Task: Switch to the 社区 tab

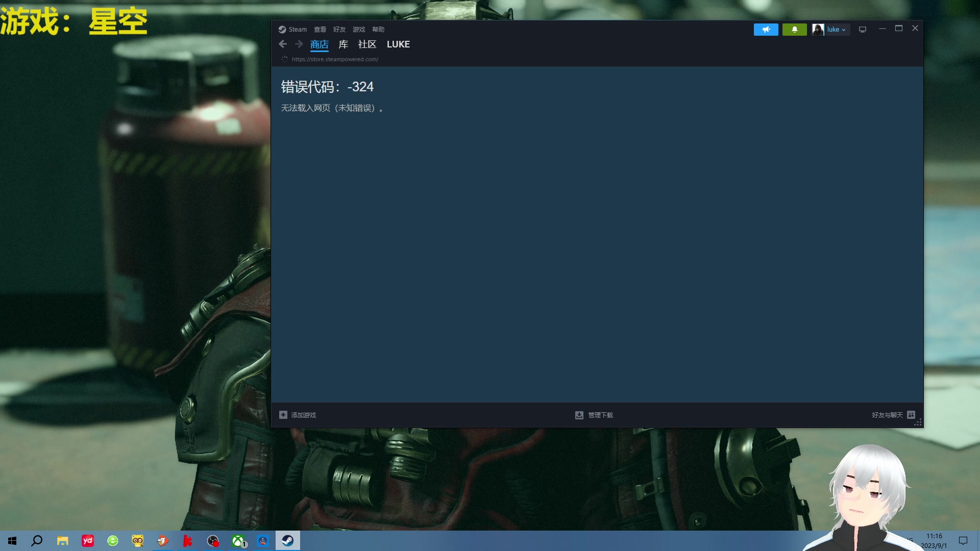Action: (x=367, y=44)
